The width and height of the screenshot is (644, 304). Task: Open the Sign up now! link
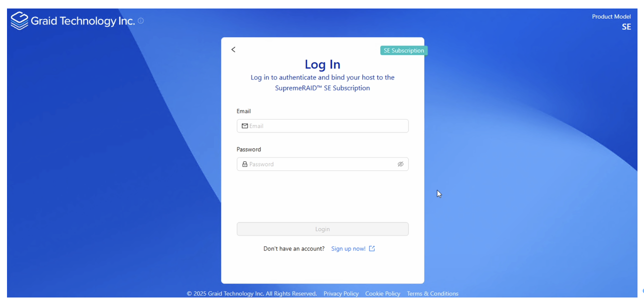click(348, 249)
